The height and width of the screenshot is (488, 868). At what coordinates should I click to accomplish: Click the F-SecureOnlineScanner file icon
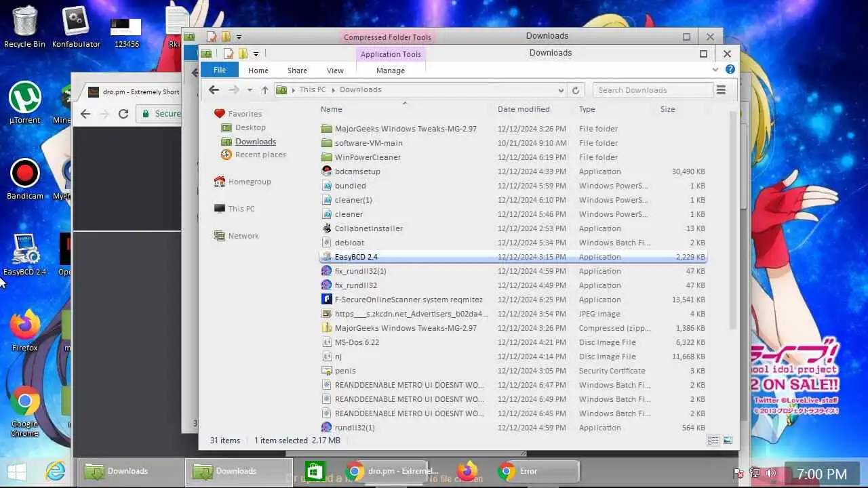(x=327, y=300)
